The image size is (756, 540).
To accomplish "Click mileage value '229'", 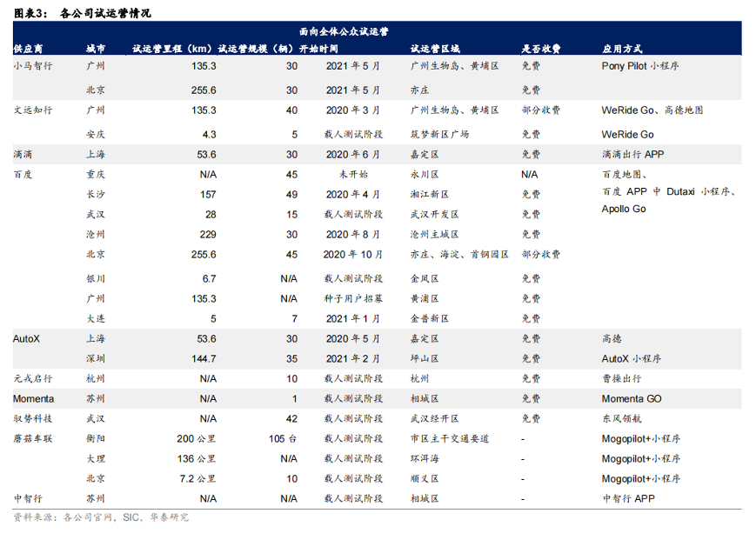I will pyautogui.click(x=208, y=235).
